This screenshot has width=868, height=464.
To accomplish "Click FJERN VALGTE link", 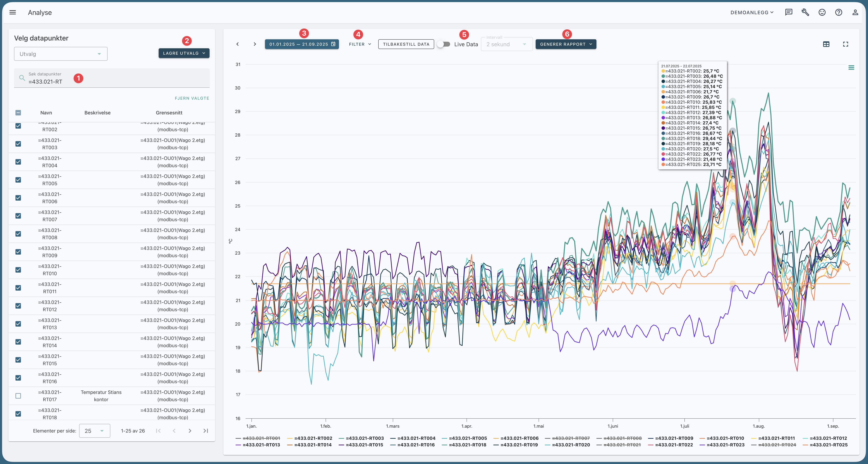I will tap(192, 98).
